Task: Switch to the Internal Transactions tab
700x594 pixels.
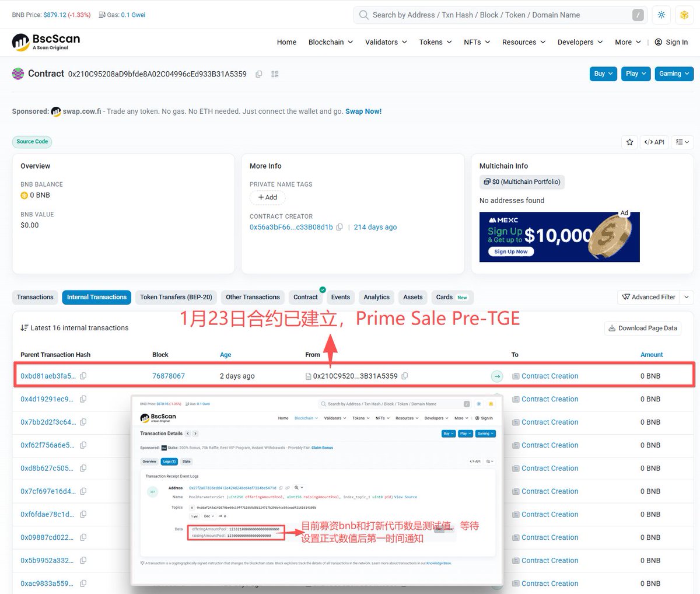Action: pos(96,297)
